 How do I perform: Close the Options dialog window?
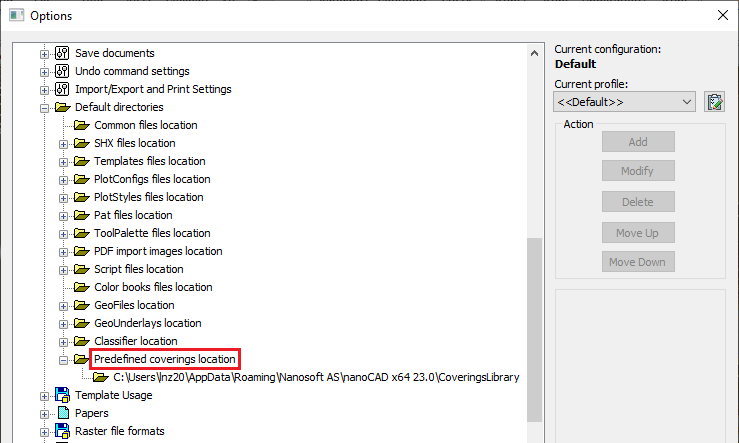point(722,14)
